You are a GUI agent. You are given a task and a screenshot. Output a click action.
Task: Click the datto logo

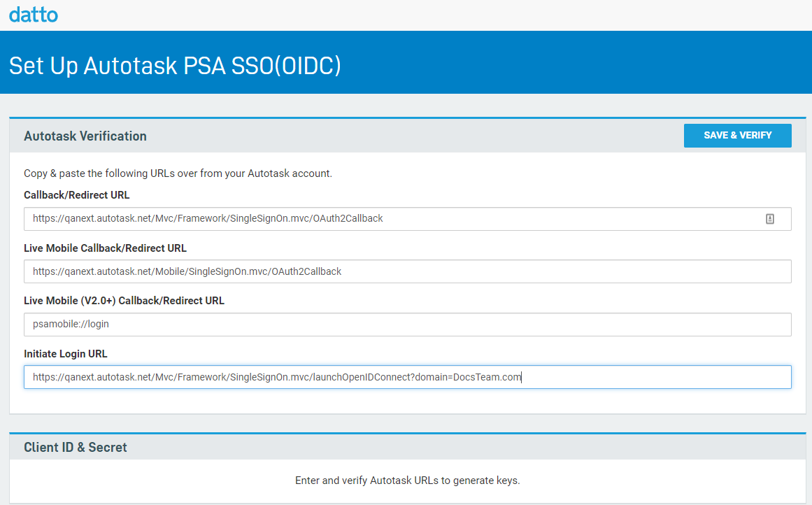(x=33, y=15)
